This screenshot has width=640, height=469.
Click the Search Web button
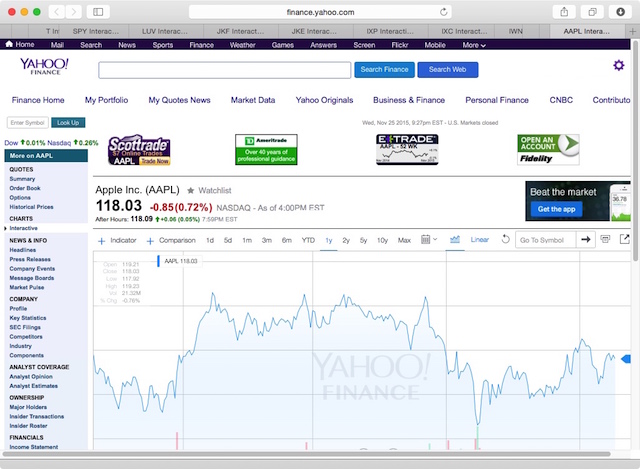(x=447, y=69)
